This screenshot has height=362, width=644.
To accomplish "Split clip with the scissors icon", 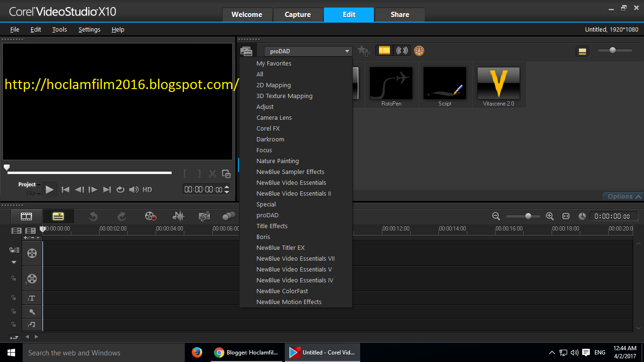I will coord(213,174).
